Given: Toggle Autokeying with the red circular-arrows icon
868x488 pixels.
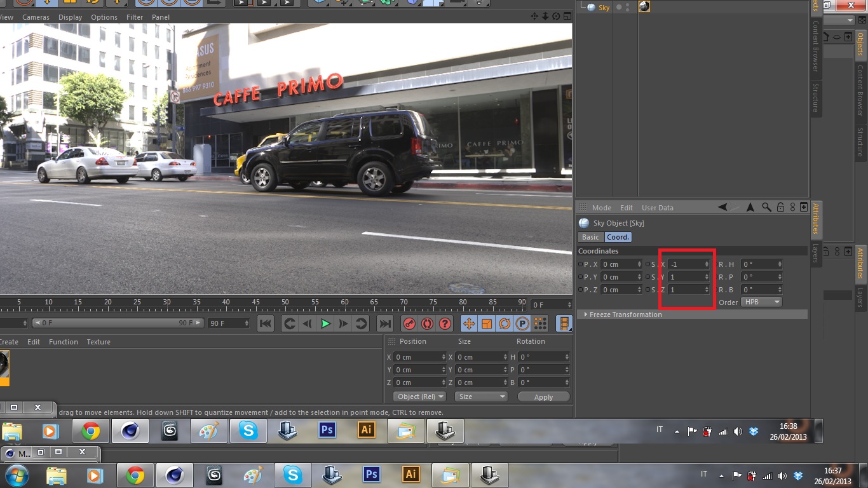Looking at the screenshot, I should pyautogui.click(x=427, y=323).
